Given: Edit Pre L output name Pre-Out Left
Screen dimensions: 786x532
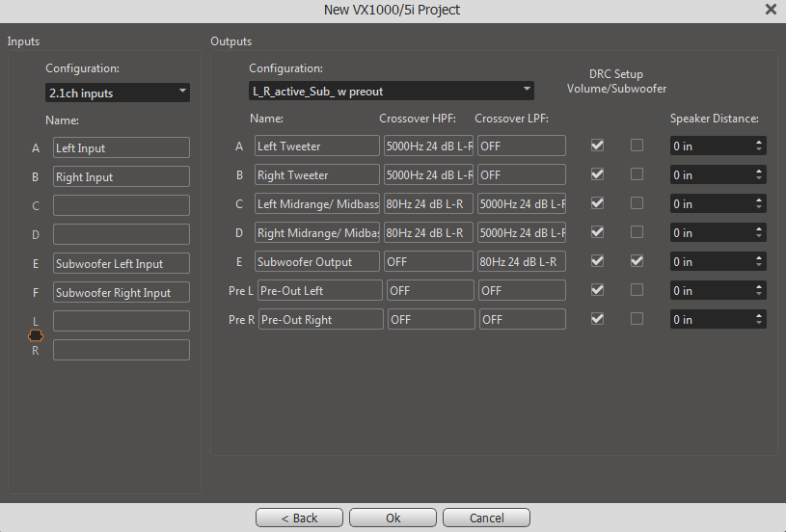Looking at the screenshot, I should click(x=320, y=290).
